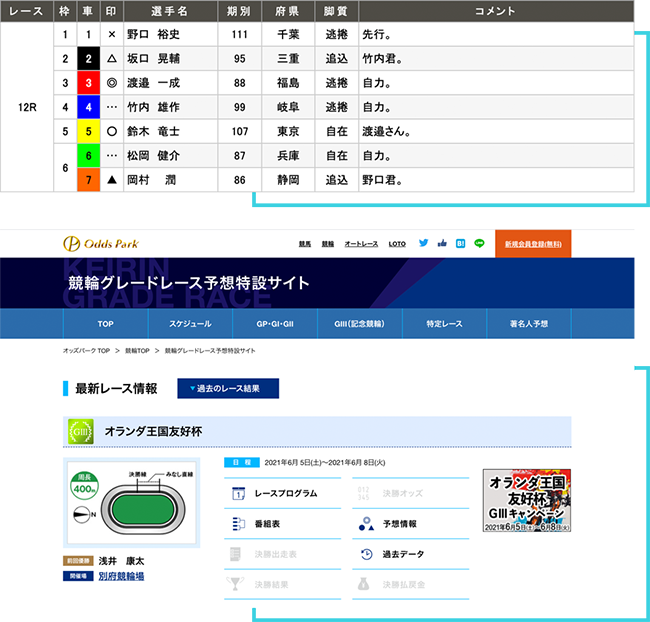Click the GIII badge icon beside race title
Image resolution: width=650 pixels, height=622 pixels.
point(80,431)
